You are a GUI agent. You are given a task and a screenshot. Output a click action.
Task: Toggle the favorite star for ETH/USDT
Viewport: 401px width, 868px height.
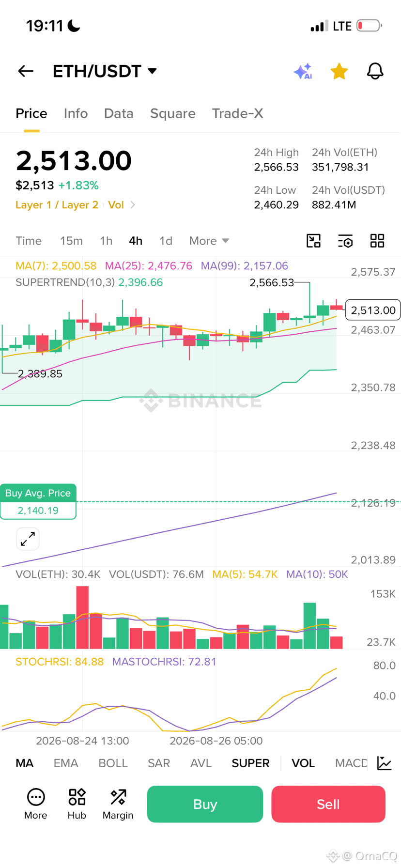339,71
